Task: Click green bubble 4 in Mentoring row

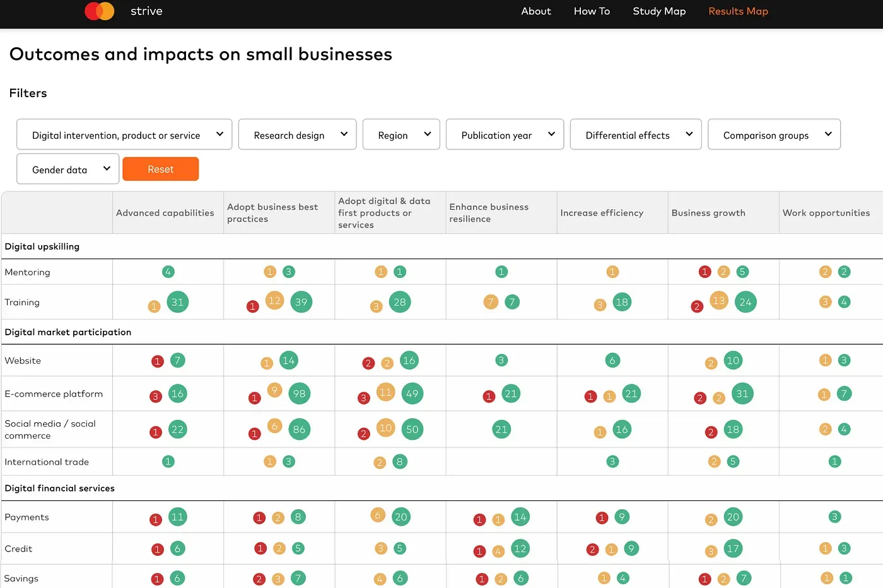Action: (168, 272)
